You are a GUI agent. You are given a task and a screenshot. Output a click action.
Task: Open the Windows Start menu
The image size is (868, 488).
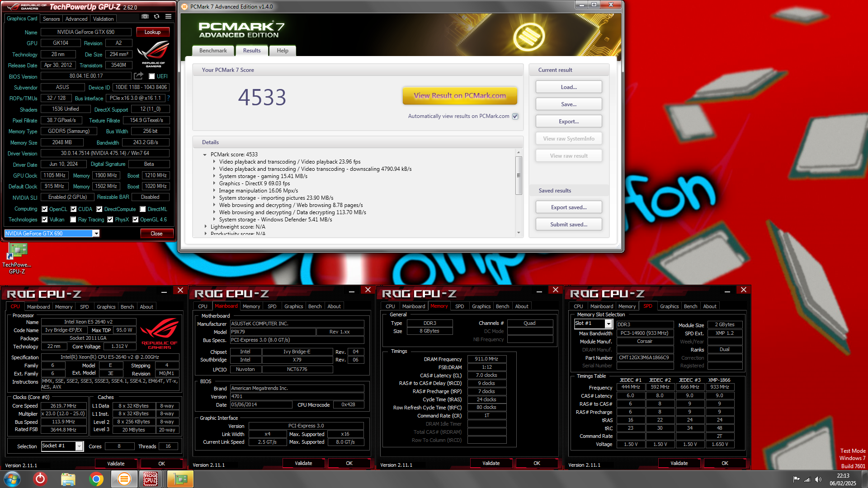click(12, 479)
